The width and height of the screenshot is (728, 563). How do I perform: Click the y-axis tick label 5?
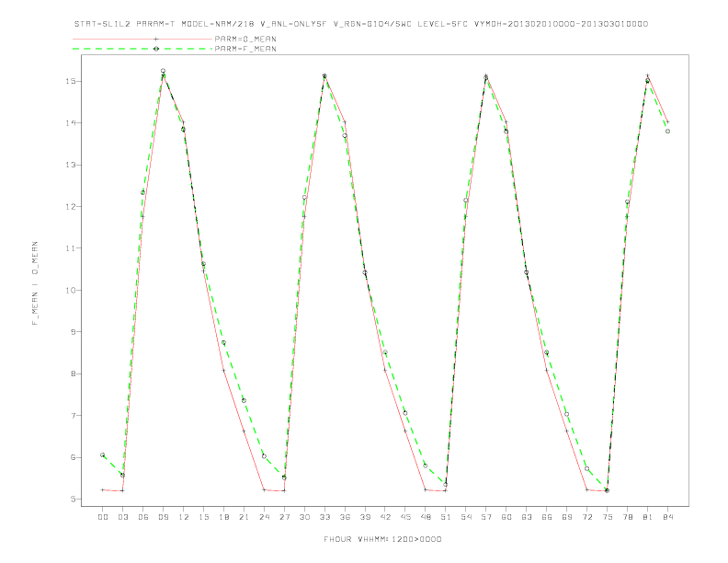(74, 499)
